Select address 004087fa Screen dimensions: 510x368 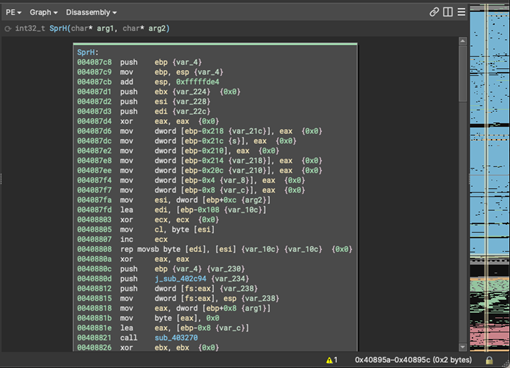[94, 200]
